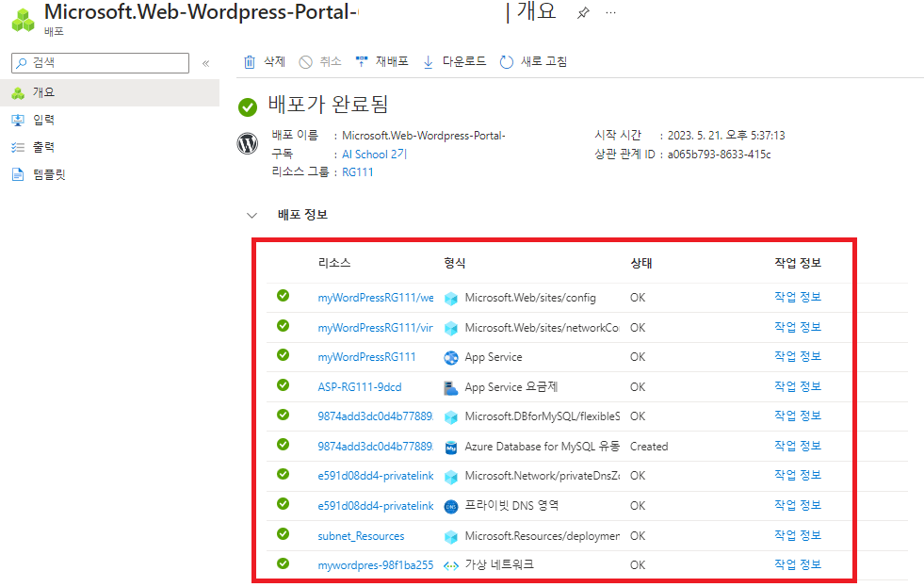Click the Azure Database for MySQL icon
924x587 pixels.
pyautogui.click(x=451, y=448)
